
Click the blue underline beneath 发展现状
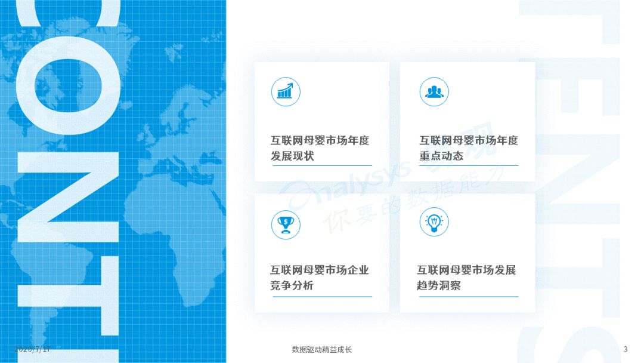(322, 165)
